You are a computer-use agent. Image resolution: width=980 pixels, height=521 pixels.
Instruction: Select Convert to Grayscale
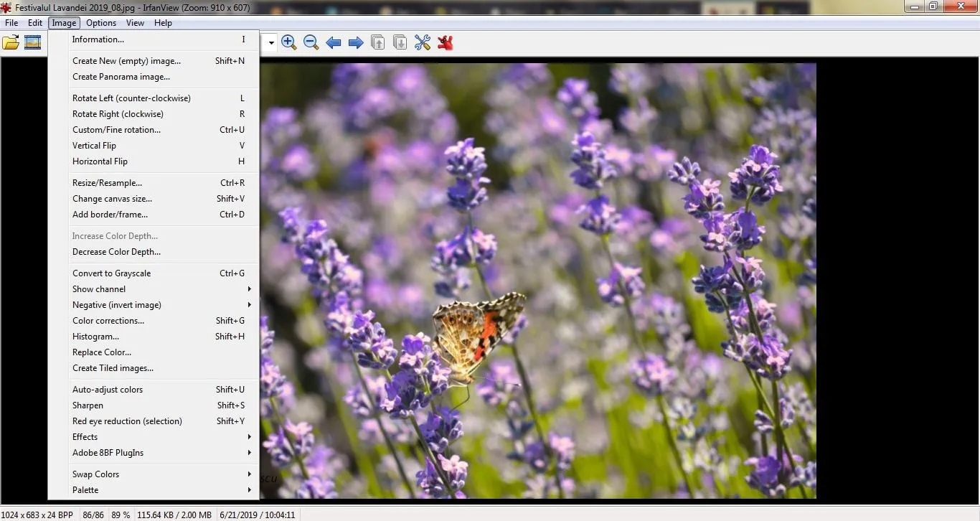(111, 273)
